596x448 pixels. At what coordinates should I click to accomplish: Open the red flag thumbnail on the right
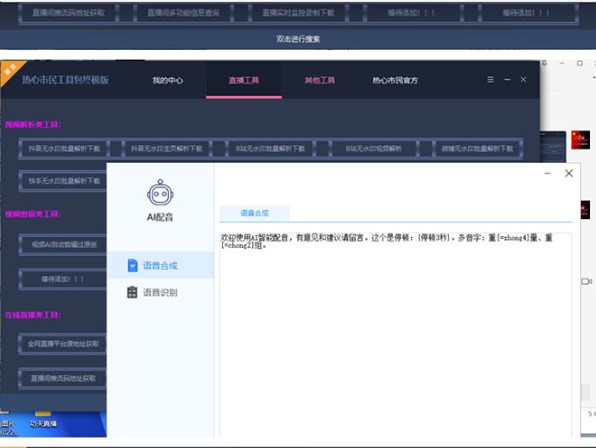click(x=580, y=139)
